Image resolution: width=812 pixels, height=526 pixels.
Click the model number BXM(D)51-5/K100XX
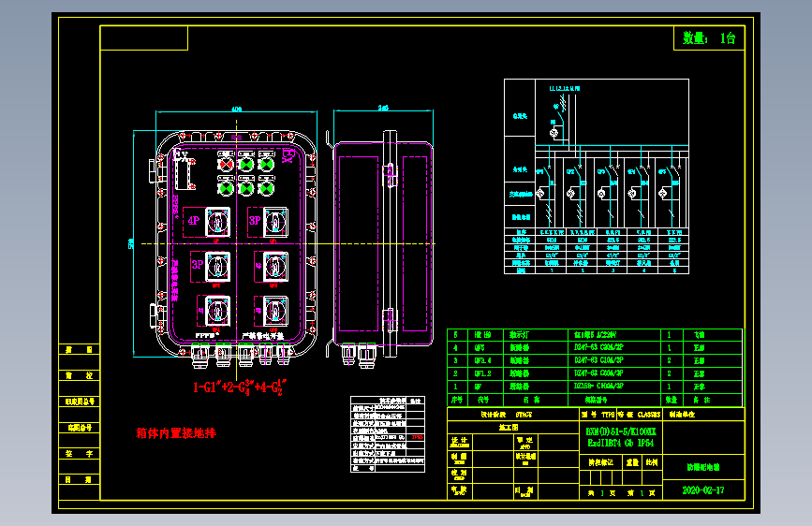click(x=621, y=431)
